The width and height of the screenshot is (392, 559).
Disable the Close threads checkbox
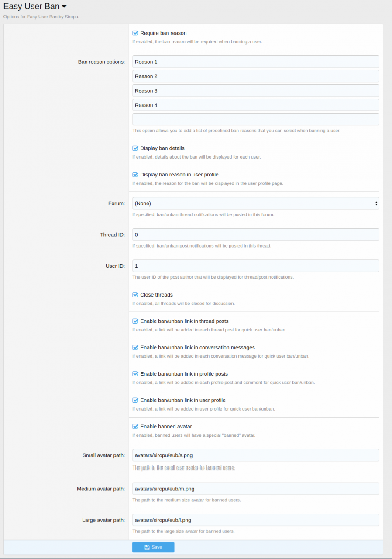(x=135, y=295)
